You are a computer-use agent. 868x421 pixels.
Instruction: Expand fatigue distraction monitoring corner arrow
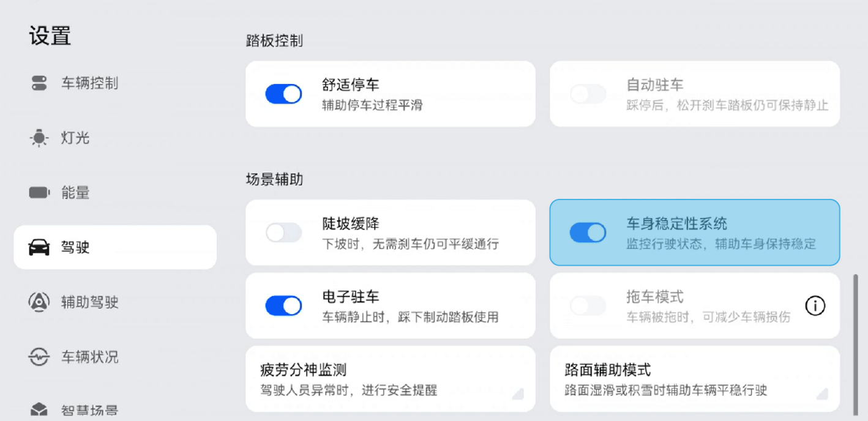[x=517, y=393]
